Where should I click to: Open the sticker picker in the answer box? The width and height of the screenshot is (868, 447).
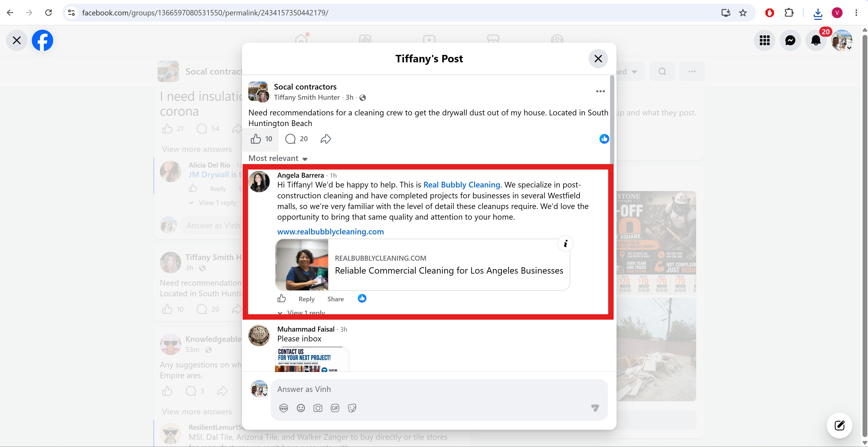352,408
